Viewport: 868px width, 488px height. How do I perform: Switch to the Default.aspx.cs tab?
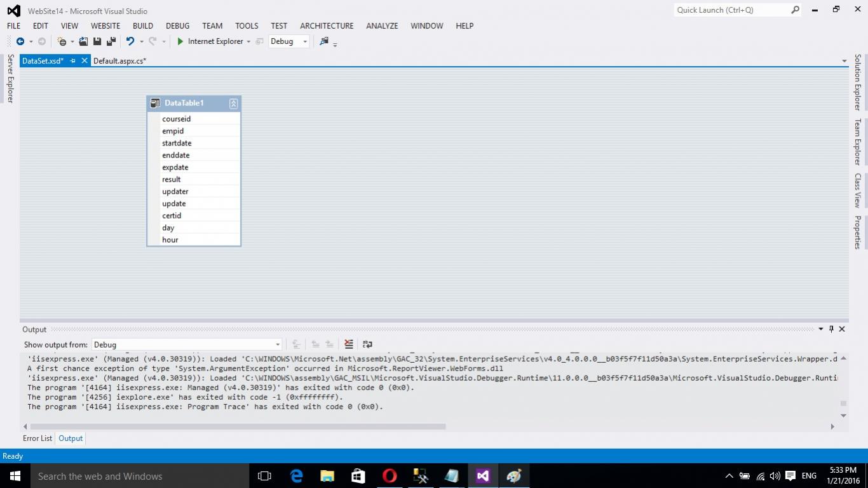[119, 61]
